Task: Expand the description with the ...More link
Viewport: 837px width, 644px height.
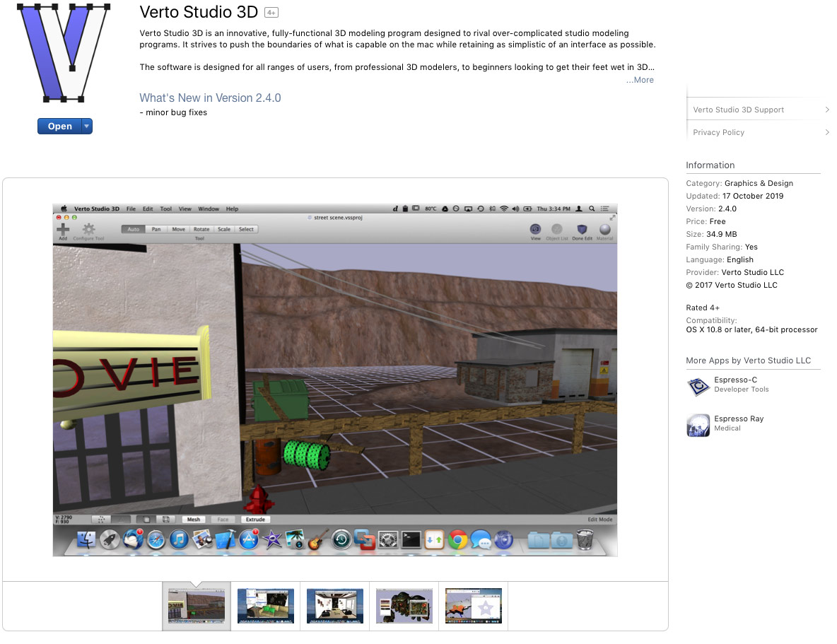Action: pyautogui.click(x=640, y=80)
